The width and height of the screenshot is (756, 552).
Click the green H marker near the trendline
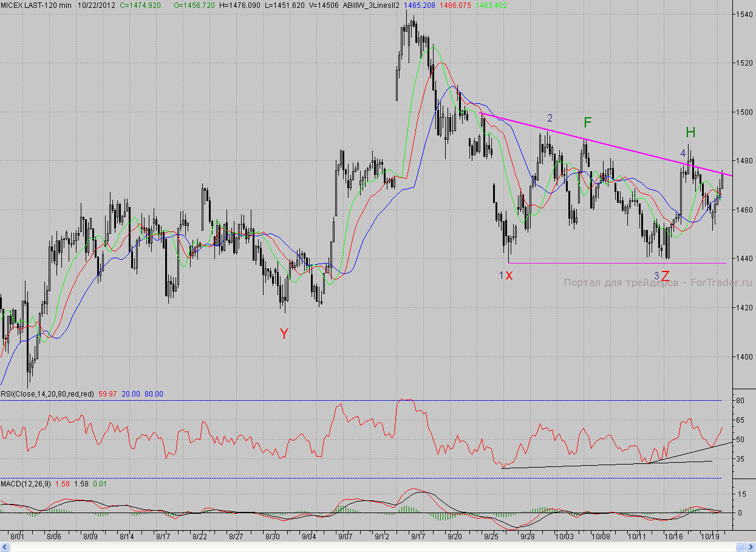pos(690,132)
